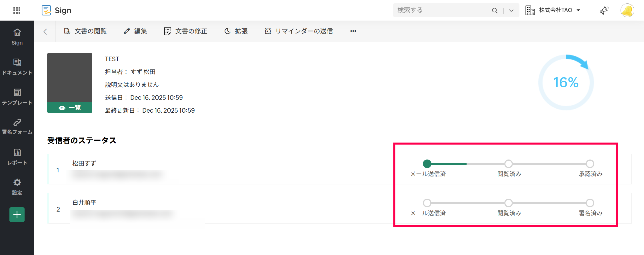Open the 株式会社TAO organization dropdown
This screenshot has height=255, width=644.
tap(553, 10)
